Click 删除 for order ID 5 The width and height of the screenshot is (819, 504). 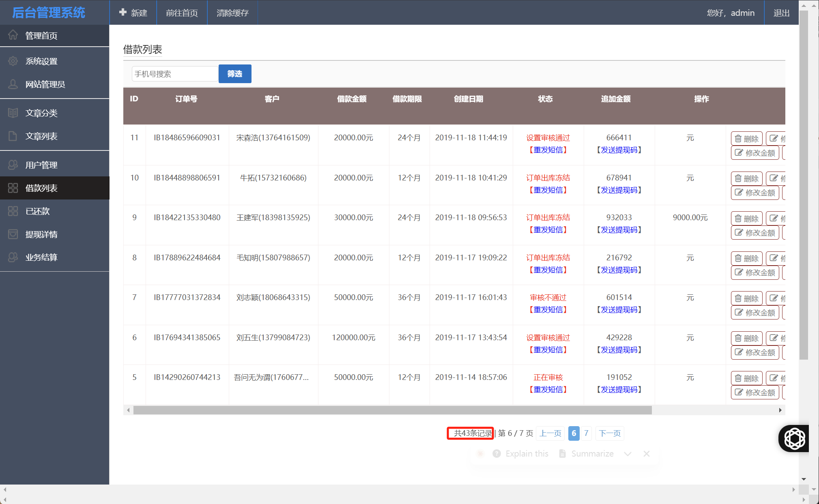click(x=747, y=378)
